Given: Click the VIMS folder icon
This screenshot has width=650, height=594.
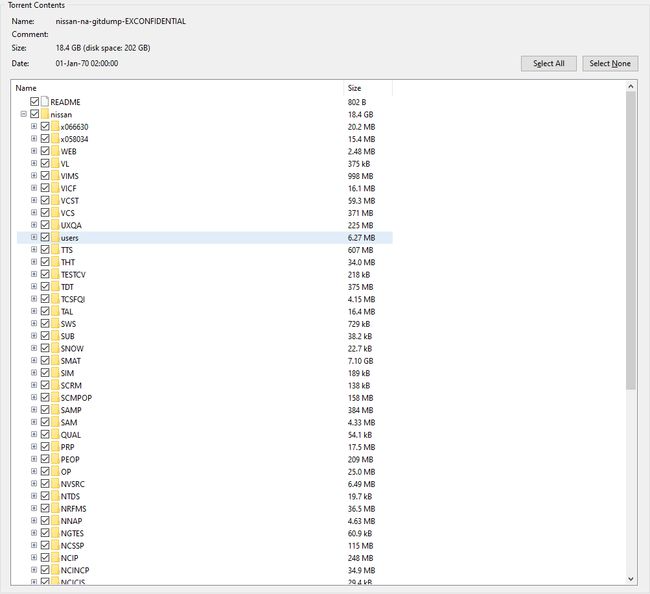Looking at the screenshot, I should pos(56,176).
